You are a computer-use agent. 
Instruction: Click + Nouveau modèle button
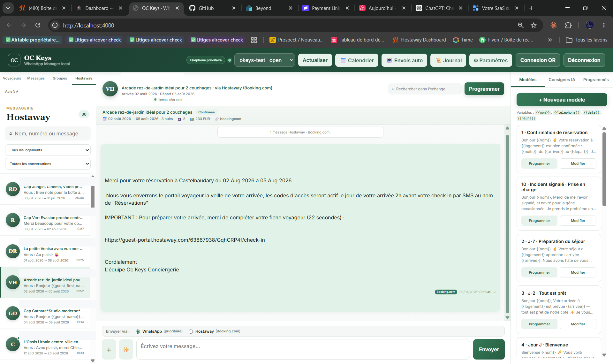(562, 100)
